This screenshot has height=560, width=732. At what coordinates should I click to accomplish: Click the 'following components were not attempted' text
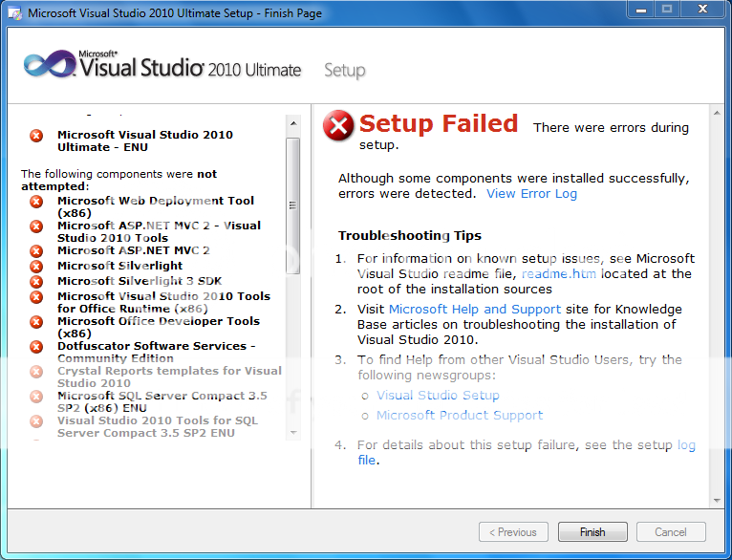pyautogui.click(x=119, y=180)
